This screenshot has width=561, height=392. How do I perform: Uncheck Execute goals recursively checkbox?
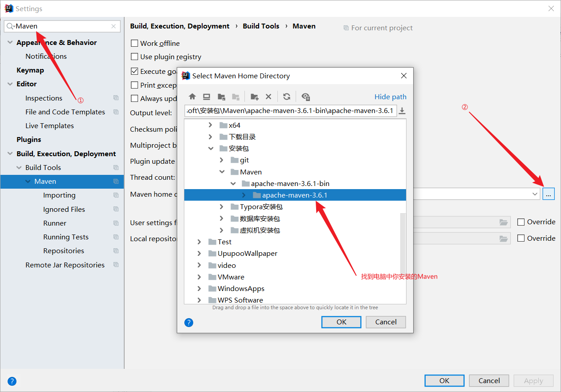click(x=134, y=71)
